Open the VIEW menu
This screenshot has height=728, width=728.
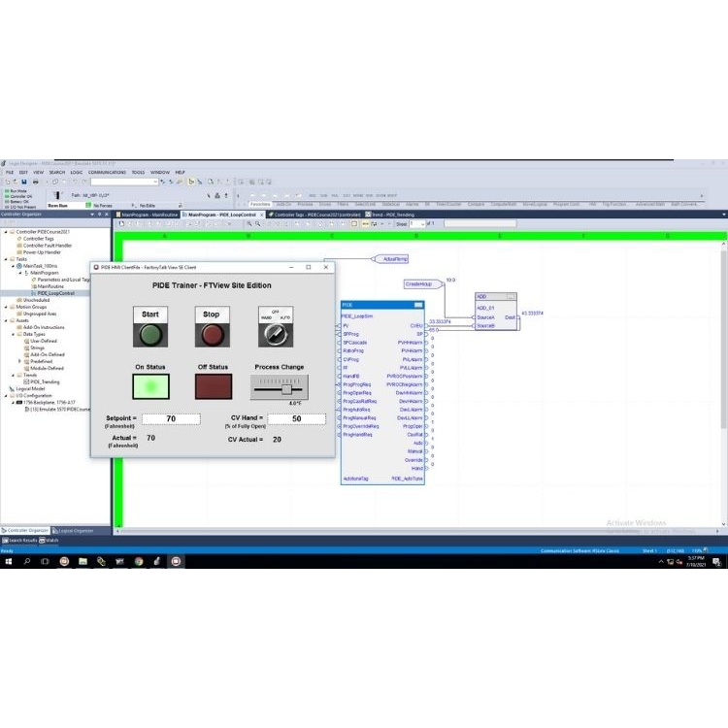point(38,172)
